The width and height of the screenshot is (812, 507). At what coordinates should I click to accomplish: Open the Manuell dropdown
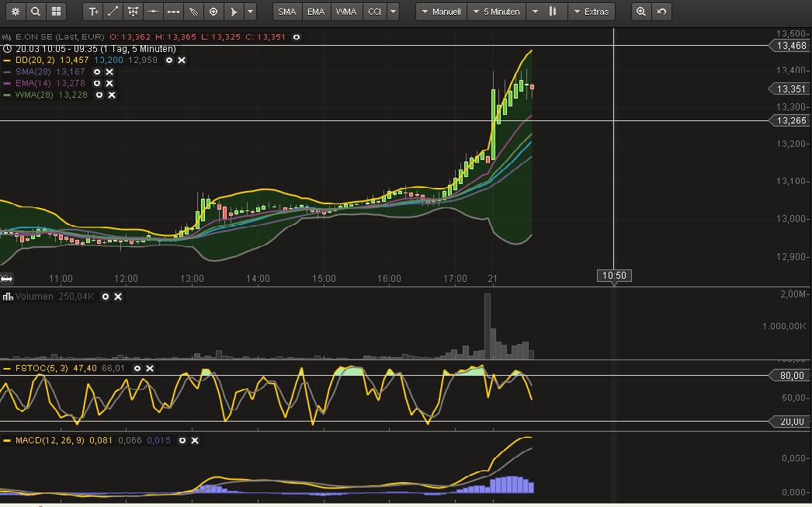click(x=441, y=12)
